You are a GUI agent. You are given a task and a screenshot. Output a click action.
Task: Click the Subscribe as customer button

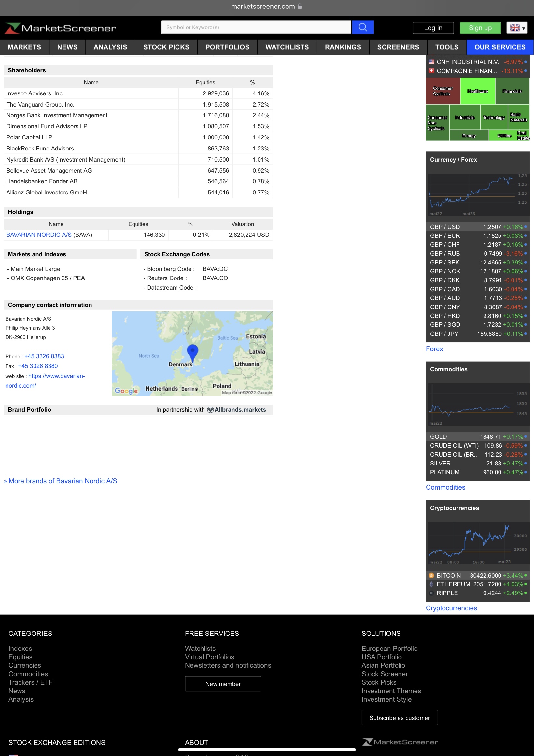[399, 718]
